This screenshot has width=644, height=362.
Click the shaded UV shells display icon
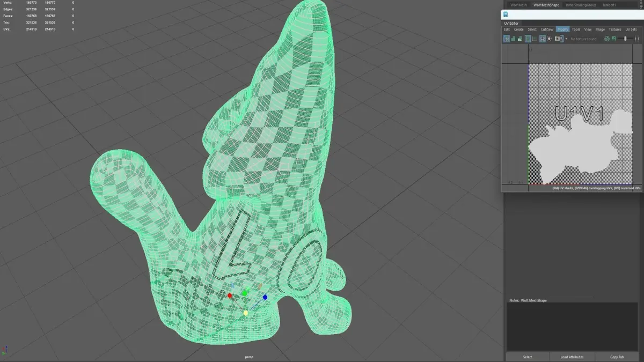tap(513, 39)
